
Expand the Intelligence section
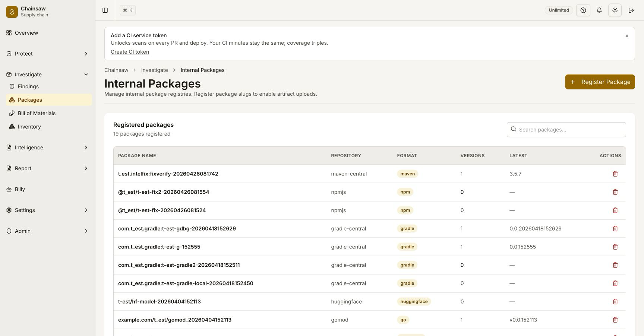pyautogui.click(x=47, y=148)
